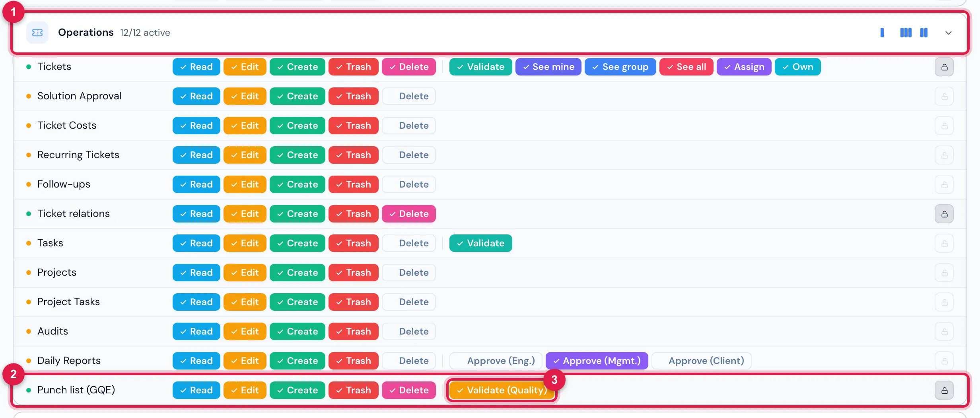Disable Approve (Mgmt.) for Daily Reports
The image size is (980, 418).
(x=597, y=361)
